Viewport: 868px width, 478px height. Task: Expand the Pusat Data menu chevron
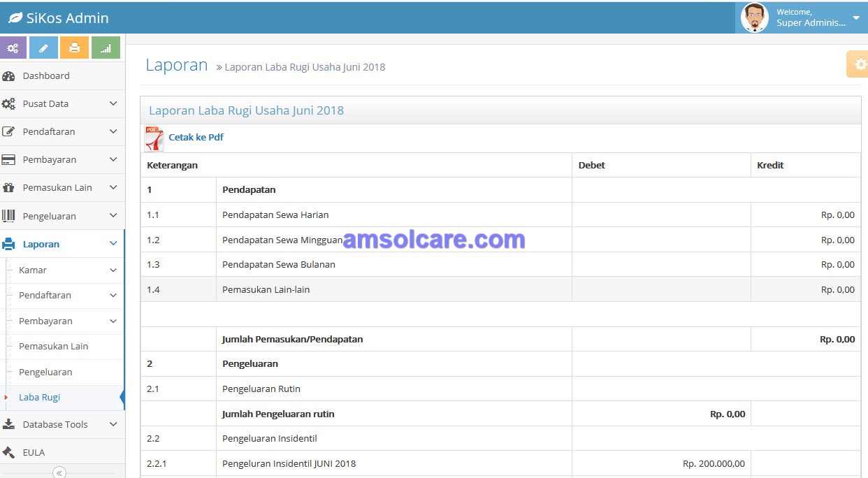click(x=113, y=103)
